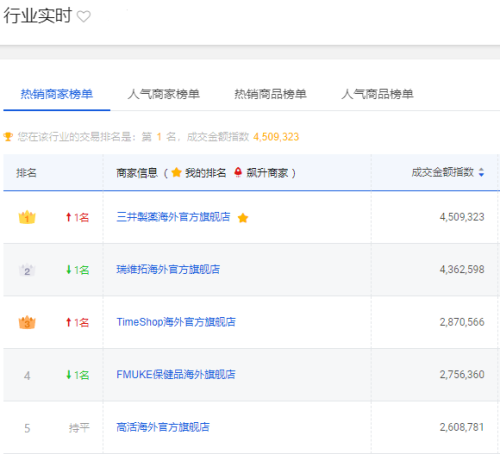Click the silver crown rank 2 icon

coord(27,270)
